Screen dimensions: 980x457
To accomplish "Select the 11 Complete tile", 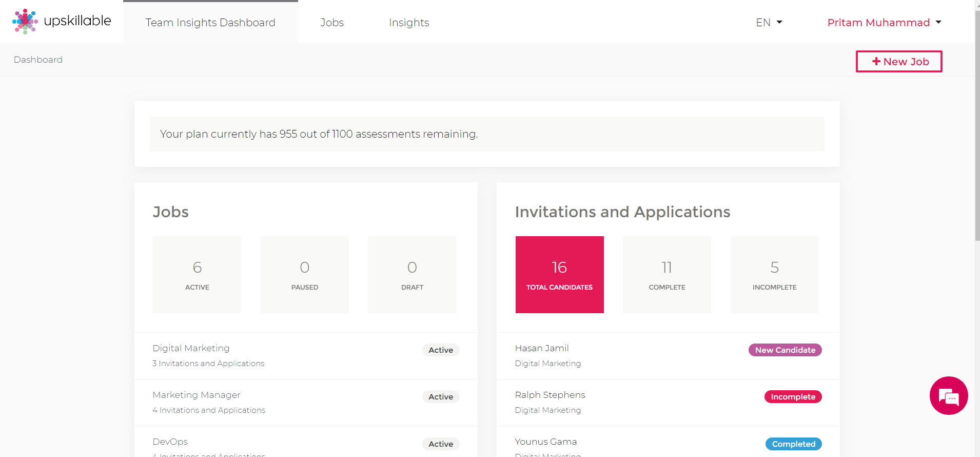I will 667,275.
